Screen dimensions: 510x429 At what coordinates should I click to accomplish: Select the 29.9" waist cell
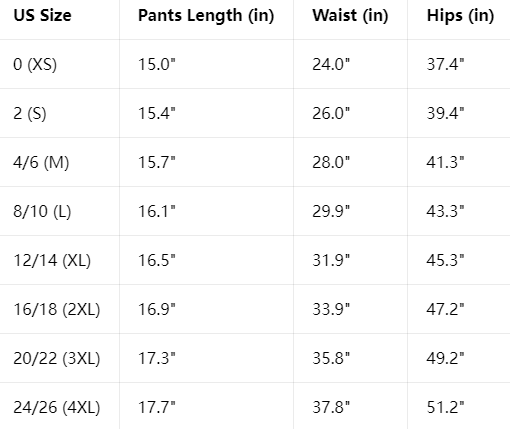coord(331,211)
